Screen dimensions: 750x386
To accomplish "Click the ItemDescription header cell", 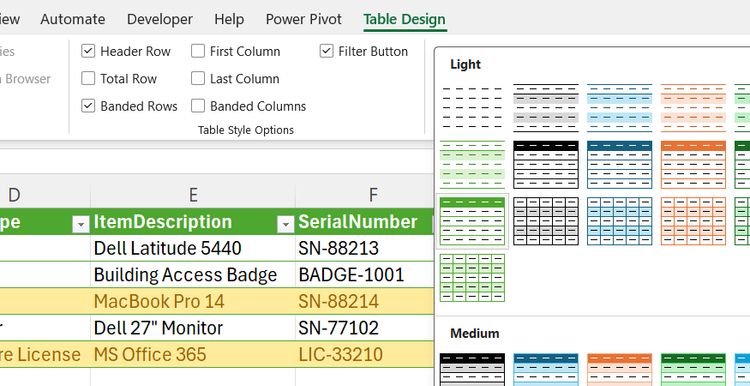I will tap(193, 221).
